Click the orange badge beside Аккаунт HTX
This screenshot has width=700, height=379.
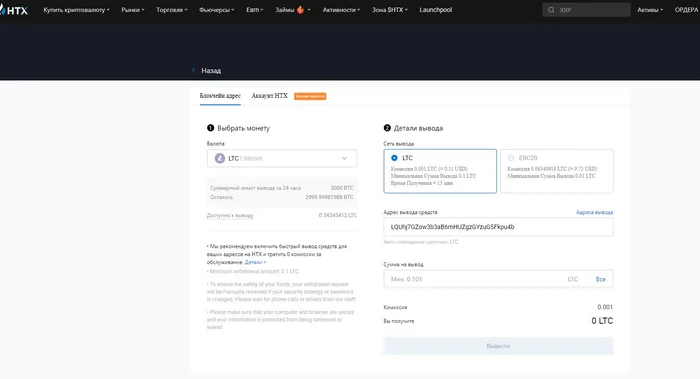(310, 96)
